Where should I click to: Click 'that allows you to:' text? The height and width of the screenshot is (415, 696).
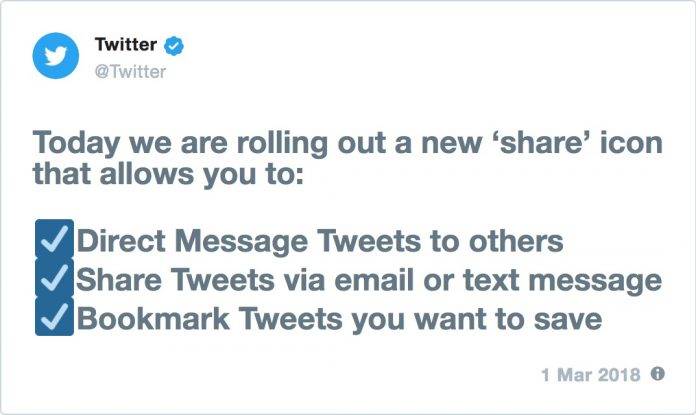tap(169, 174)
